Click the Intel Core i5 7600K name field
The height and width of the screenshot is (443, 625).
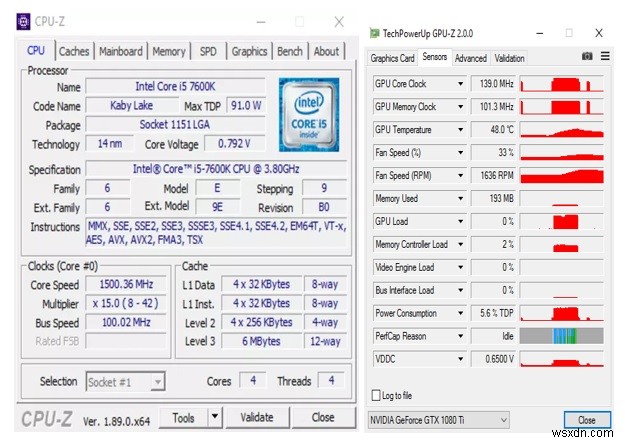pos(175,86)
